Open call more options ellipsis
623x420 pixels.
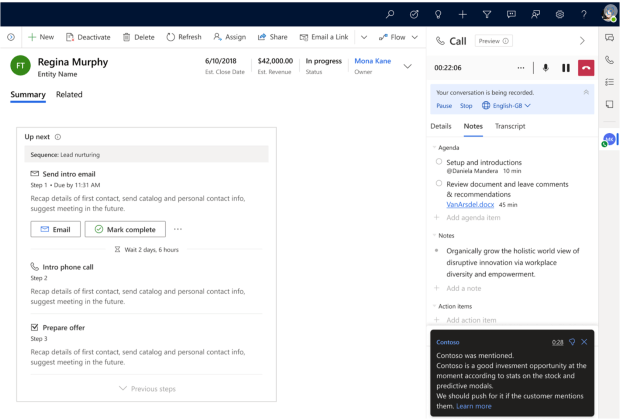[520, 68]
